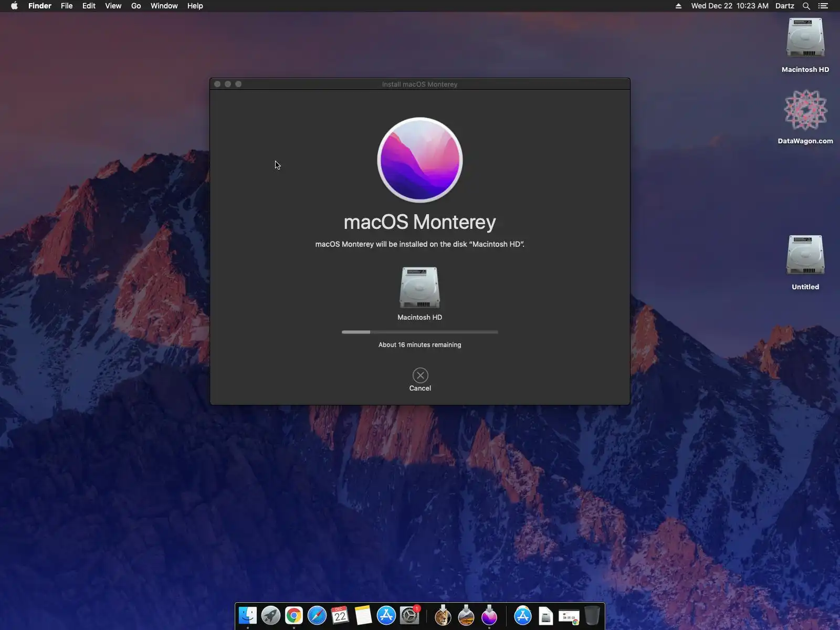Click the "About 16 minutes remaining" status text
This screenshot has width=840, height=630.
click(x=420, y=345)
